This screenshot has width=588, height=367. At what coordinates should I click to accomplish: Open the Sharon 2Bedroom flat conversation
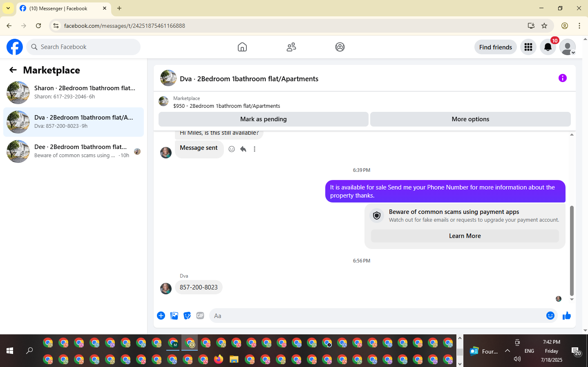tap(74, 93)
